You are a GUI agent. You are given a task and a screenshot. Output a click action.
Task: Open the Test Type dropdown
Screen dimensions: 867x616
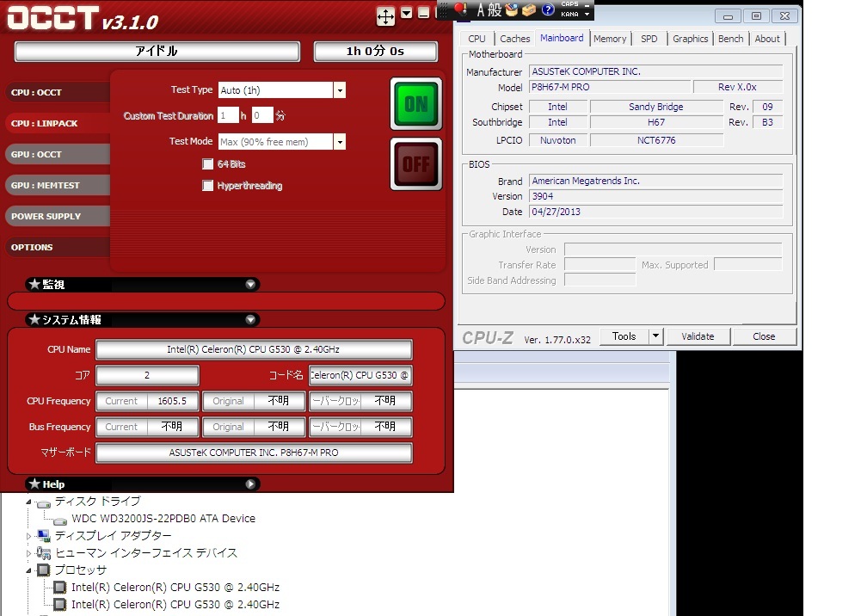pyautogui.click(x=340, y=90)
